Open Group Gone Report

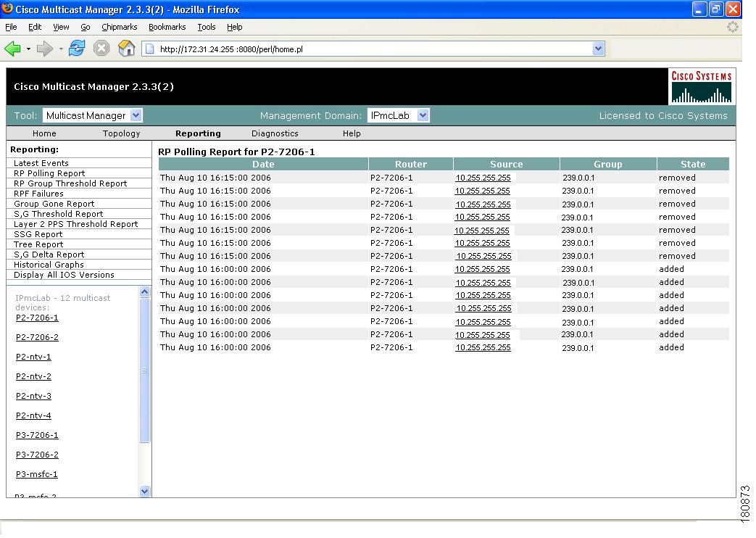click(54, 204)
